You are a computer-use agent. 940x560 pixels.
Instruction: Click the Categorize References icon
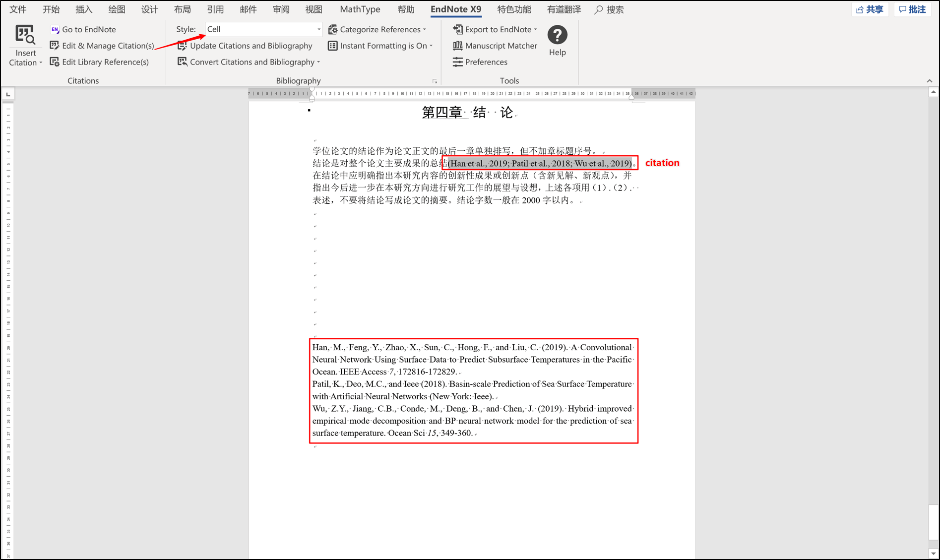pyautogui.click(x=333, y=30)
